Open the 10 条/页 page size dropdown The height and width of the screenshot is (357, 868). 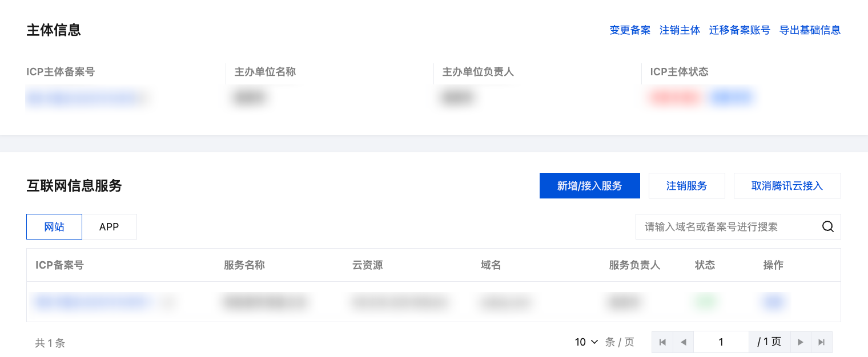pos(586,342)
